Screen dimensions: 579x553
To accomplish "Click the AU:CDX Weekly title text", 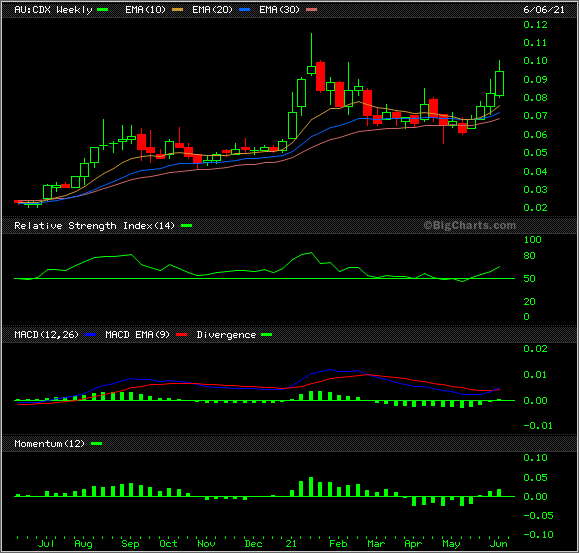I will click(x=53, y=10).
